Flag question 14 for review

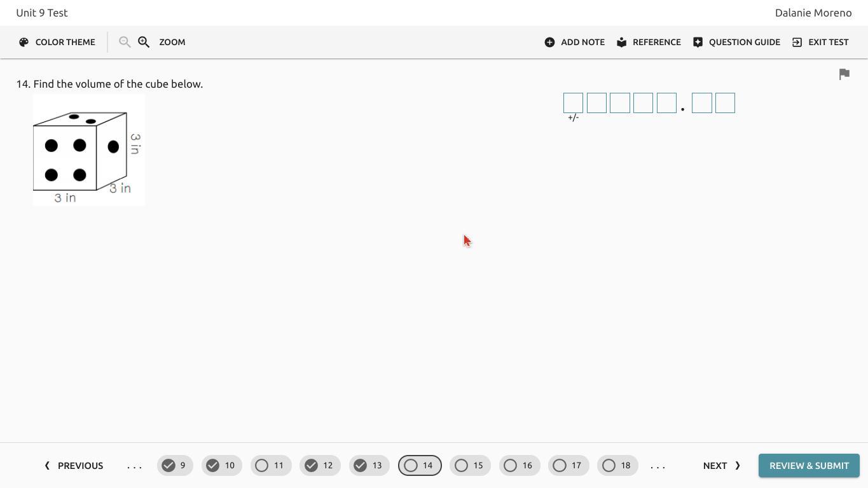coord(844,74)
